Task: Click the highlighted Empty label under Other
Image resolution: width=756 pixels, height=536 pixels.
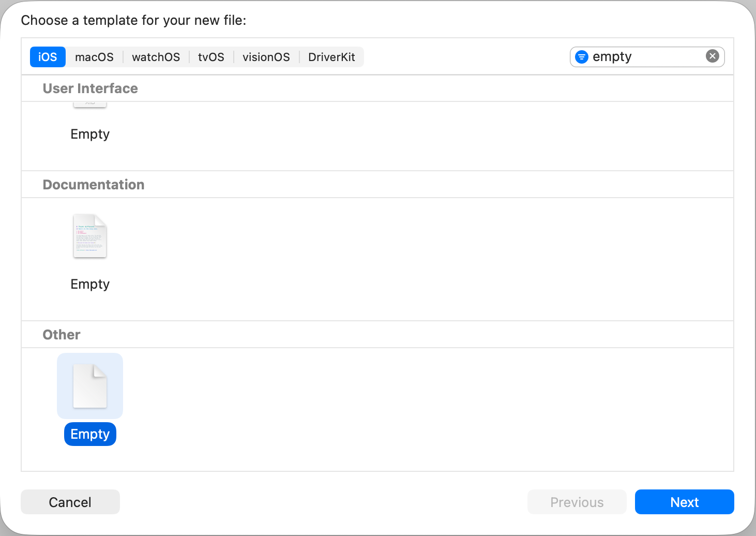Action: [90, 434]
